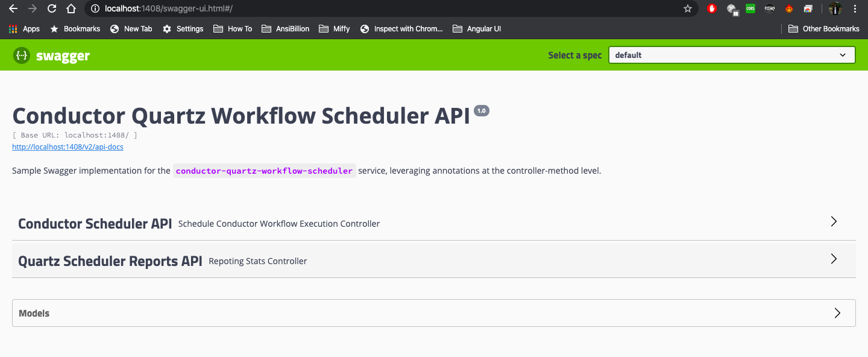
Task: Open the Other Bookmarks folder
Action: 824,28
